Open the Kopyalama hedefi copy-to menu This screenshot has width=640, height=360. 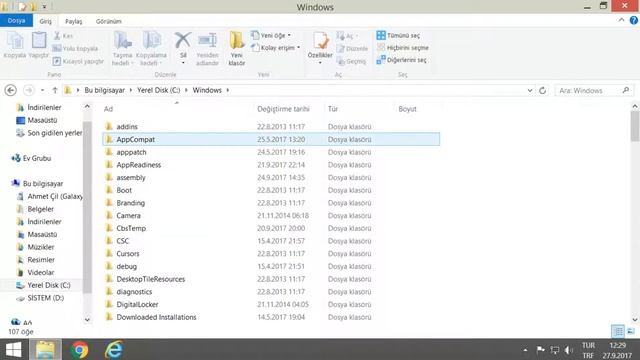151,48
